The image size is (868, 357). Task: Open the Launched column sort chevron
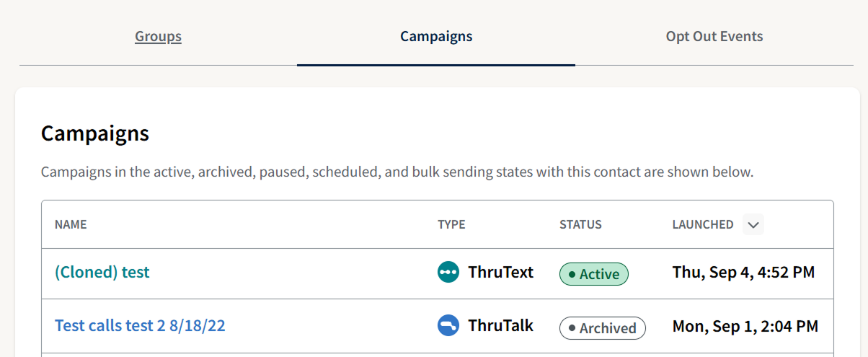click(753, 224)
